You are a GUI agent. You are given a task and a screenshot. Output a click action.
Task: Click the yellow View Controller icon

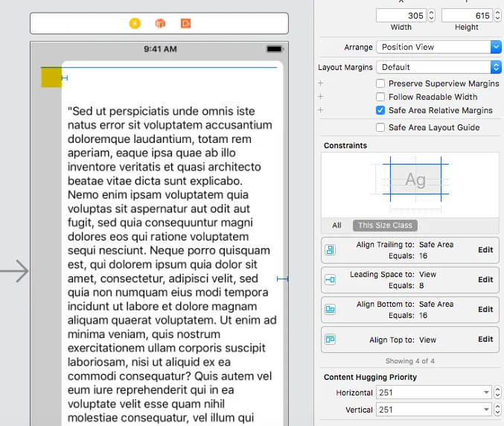point(135,24)
